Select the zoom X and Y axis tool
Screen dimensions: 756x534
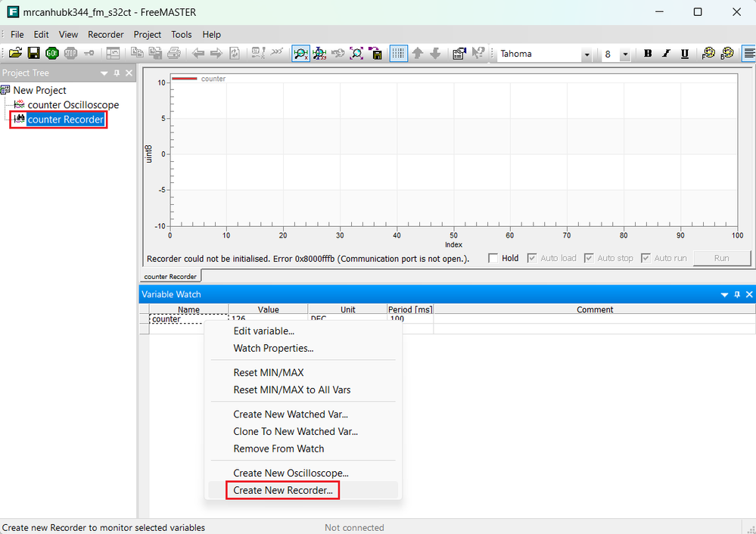pos(319,53)
